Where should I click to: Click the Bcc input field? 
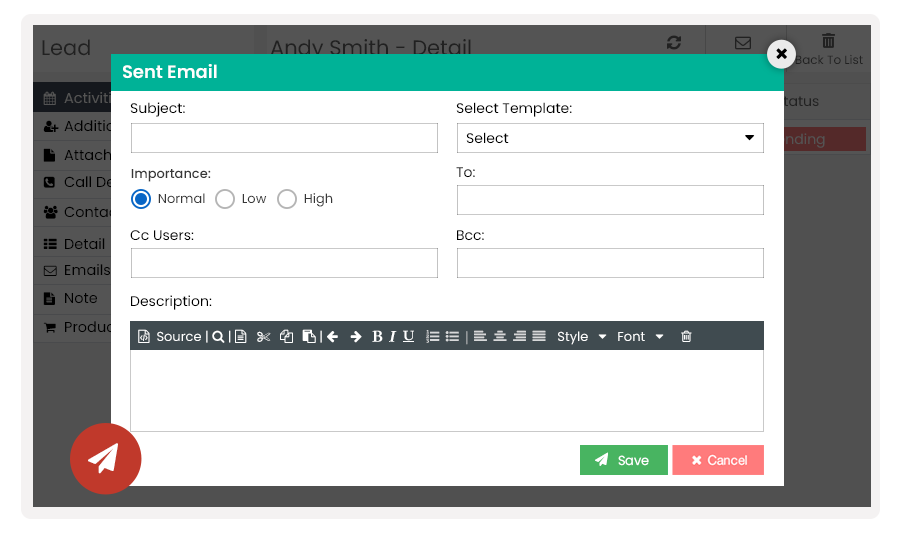(x=610, y=263)
